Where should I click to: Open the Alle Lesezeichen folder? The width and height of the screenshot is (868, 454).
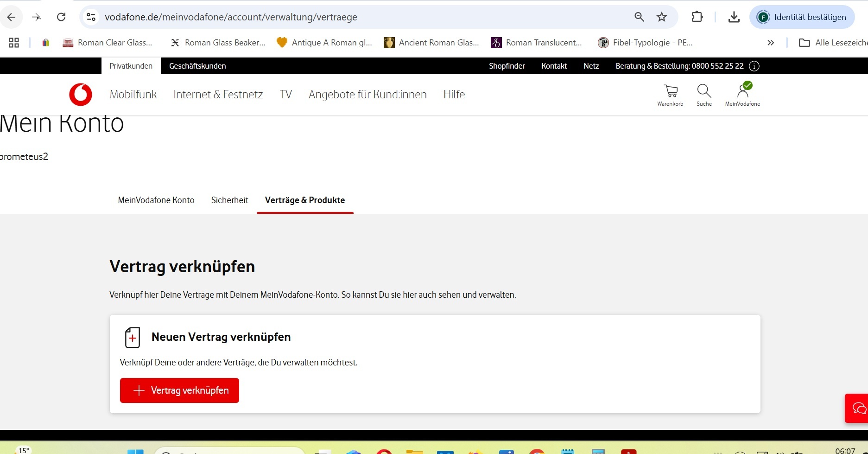coord(833,43)
